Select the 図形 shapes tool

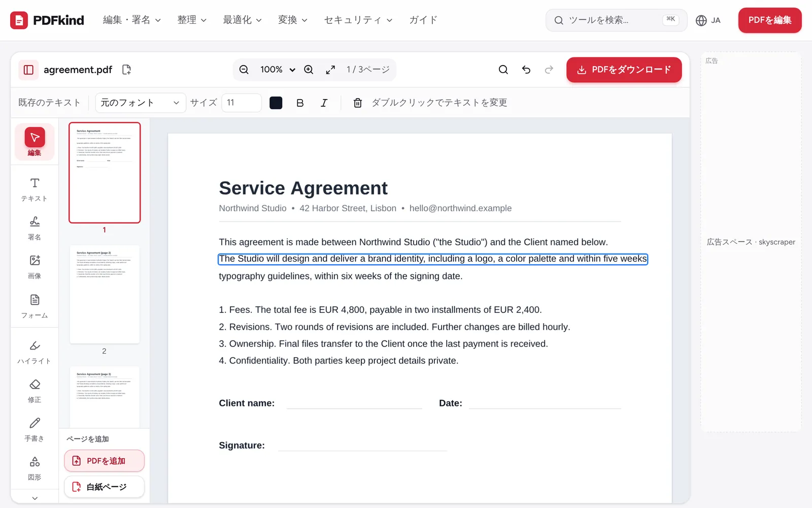click(x=35, y=468)
